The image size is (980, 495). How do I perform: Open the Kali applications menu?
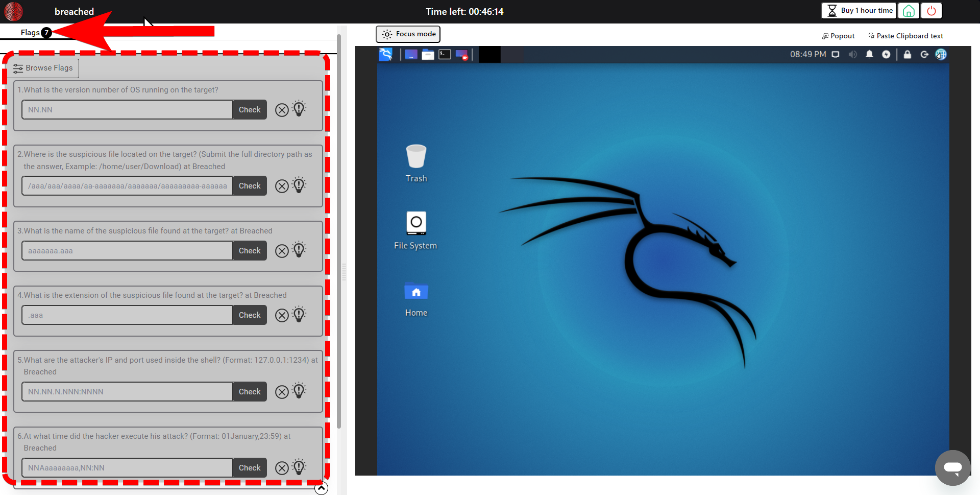(386, 54)
